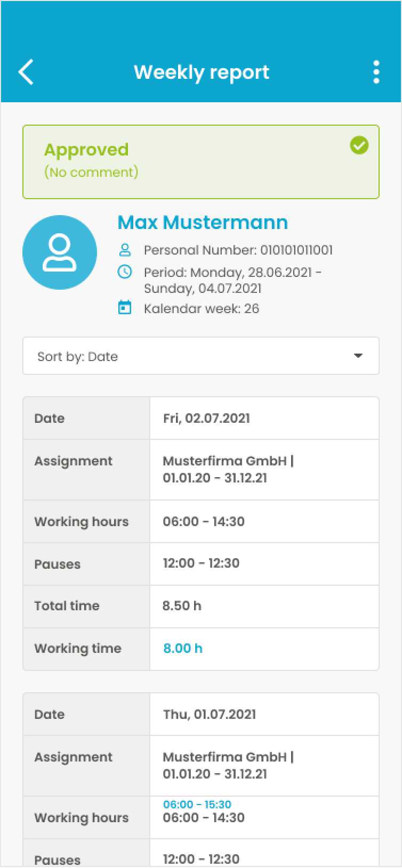Expand sort options with the dropdown arrow
The image size is (402, 868).
358,356
